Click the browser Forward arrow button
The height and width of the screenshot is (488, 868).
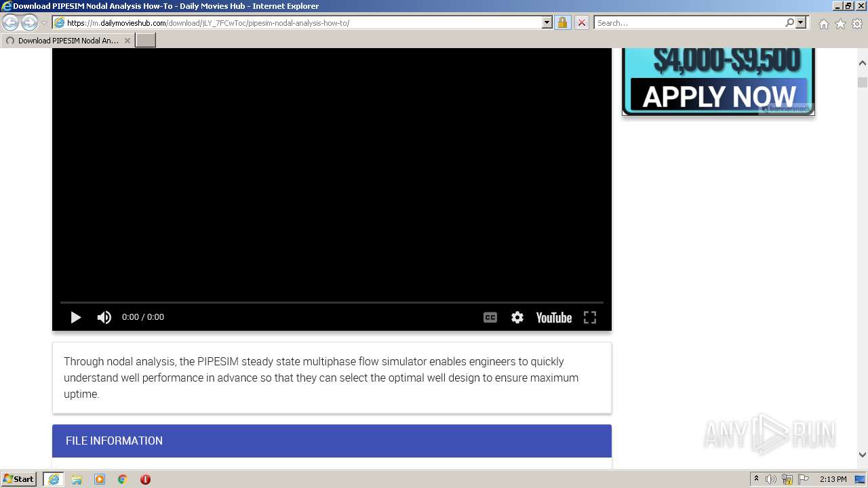point(29,22)
